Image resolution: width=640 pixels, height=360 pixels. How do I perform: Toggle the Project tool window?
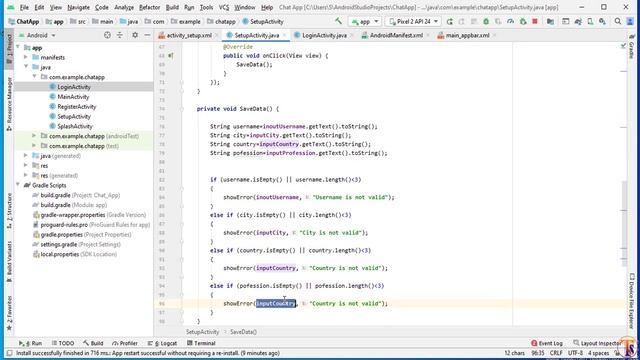[9, 48]
